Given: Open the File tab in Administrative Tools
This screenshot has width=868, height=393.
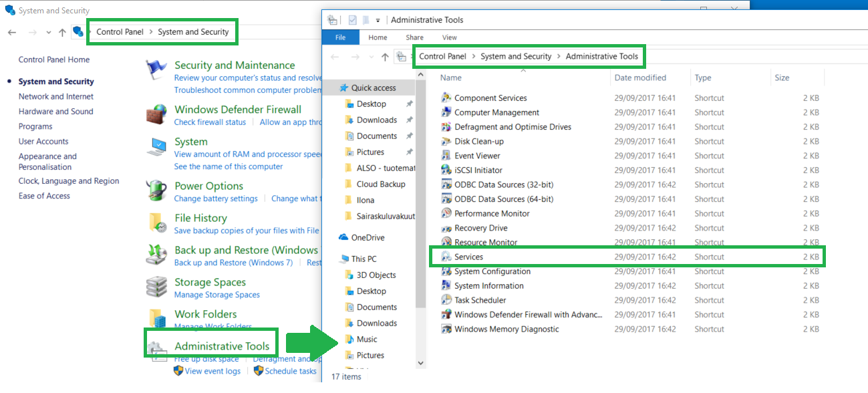Looking at the screenshot, I should tap(340, 37).
